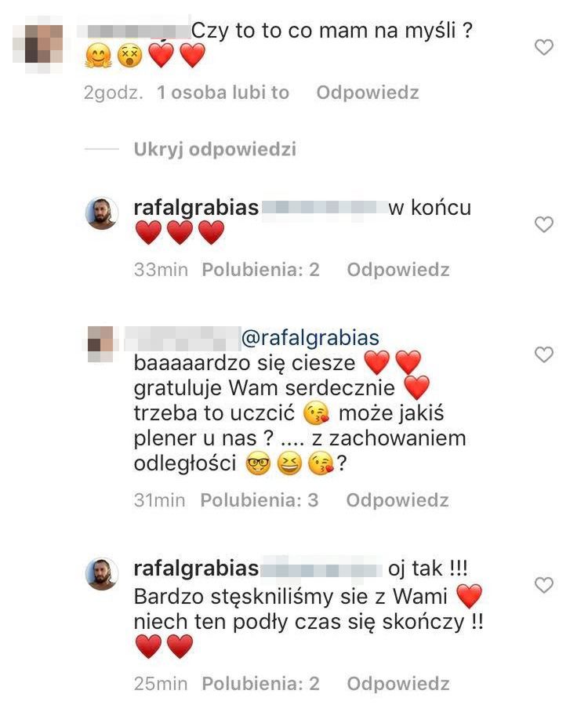Screen dimensions: 588x712
Task: Like the "baaaaardzo się ciesze" reply
Action: (543, 354)
